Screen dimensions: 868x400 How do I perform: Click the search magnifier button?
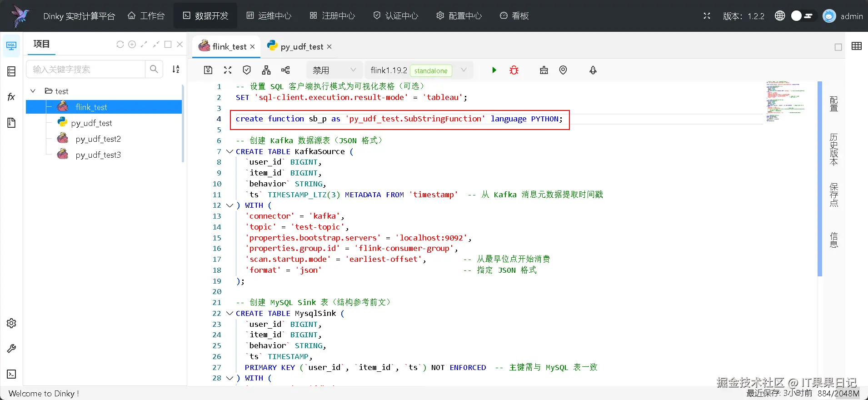coord(154,69)
